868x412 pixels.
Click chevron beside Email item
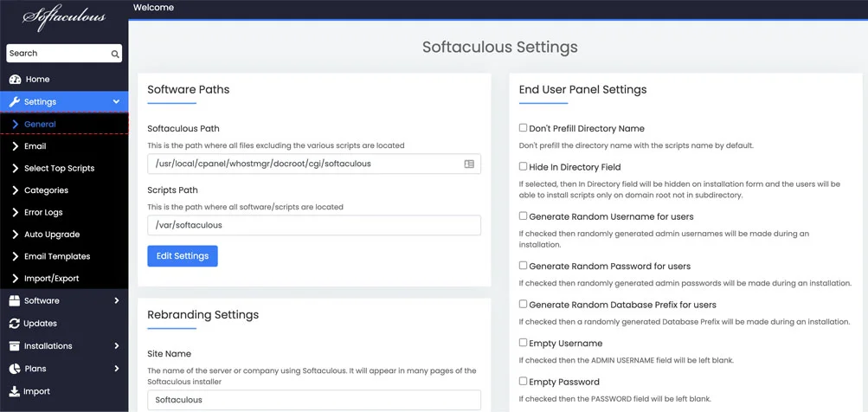[x=16, y=146]
